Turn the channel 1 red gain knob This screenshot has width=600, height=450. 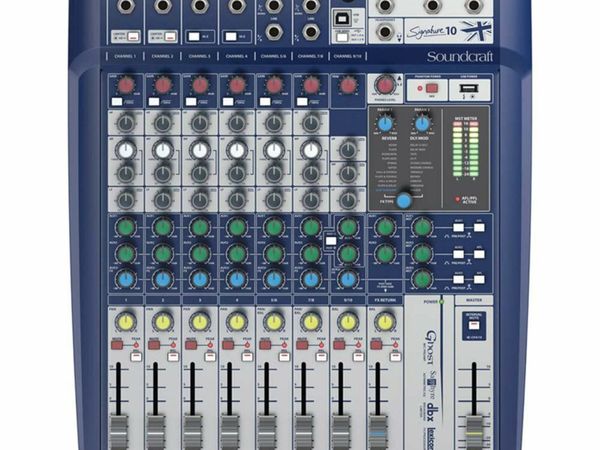pyautogui.click(x=126, y=85)
